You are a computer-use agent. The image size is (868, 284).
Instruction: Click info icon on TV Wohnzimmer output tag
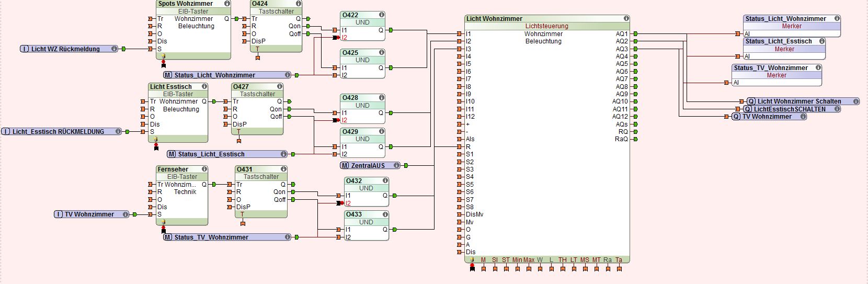(803, 117)
